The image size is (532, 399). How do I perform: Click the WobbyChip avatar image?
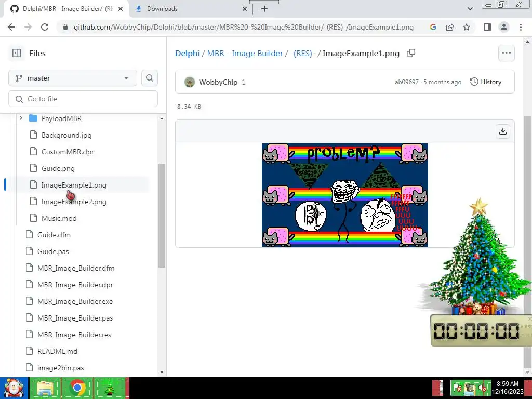tap(189, 82)
